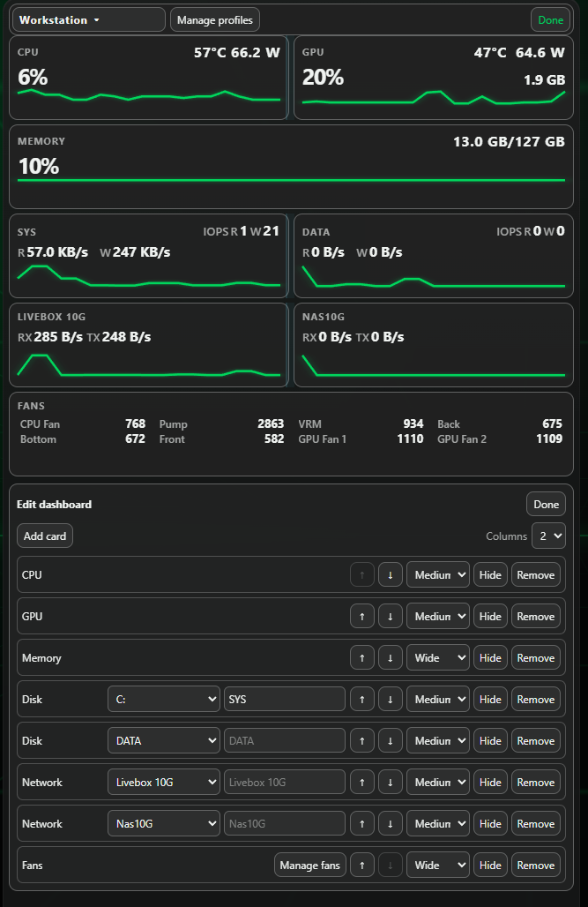This screenshot has height=907, width=588.
Task: Remove the SYS Disk card
Action: (535, 700)
